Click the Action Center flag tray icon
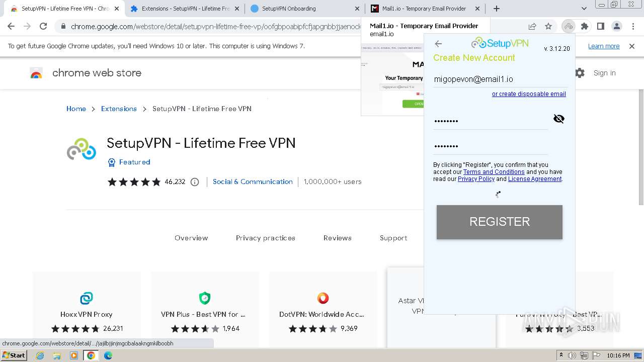 point(595,355)
